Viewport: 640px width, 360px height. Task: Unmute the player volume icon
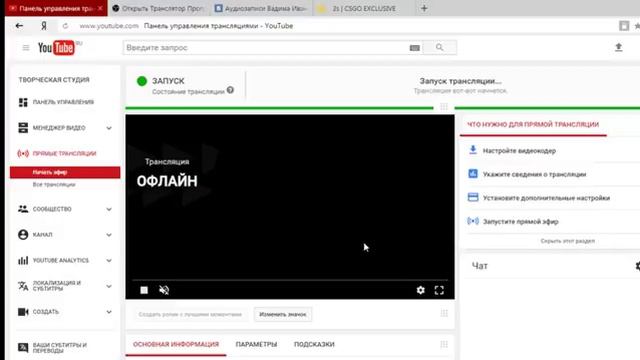(164, 290)
